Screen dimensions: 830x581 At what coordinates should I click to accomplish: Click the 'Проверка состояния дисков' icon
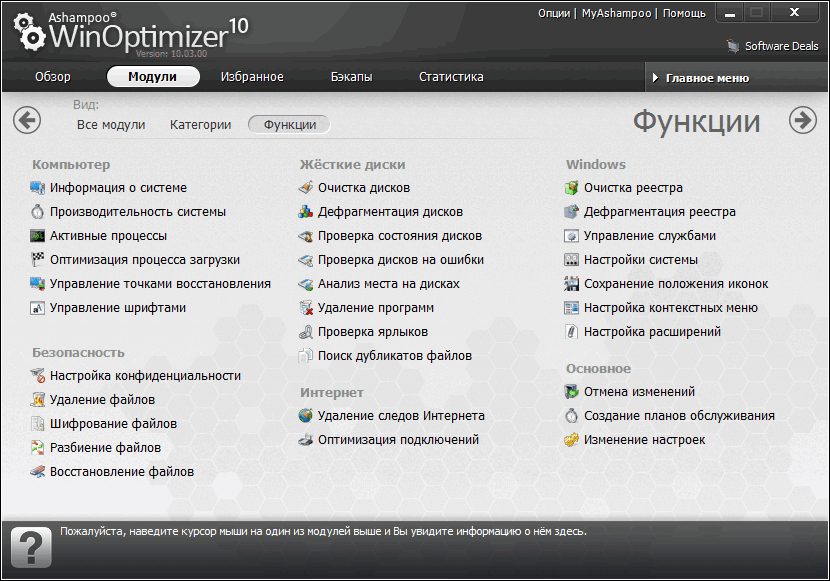pyautogui.click(x=305, y=236)
